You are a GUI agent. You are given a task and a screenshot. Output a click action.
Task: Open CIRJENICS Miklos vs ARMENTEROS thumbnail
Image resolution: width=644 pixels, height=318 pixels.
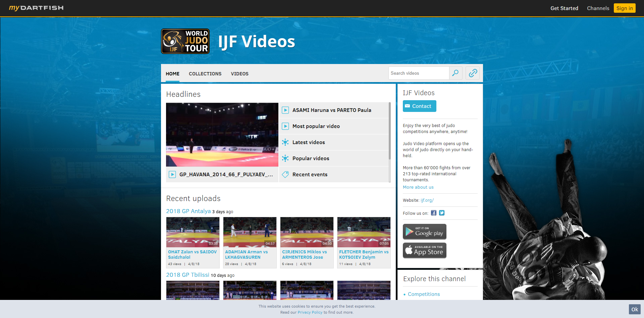pyautogui.click(x=307, y=232)
